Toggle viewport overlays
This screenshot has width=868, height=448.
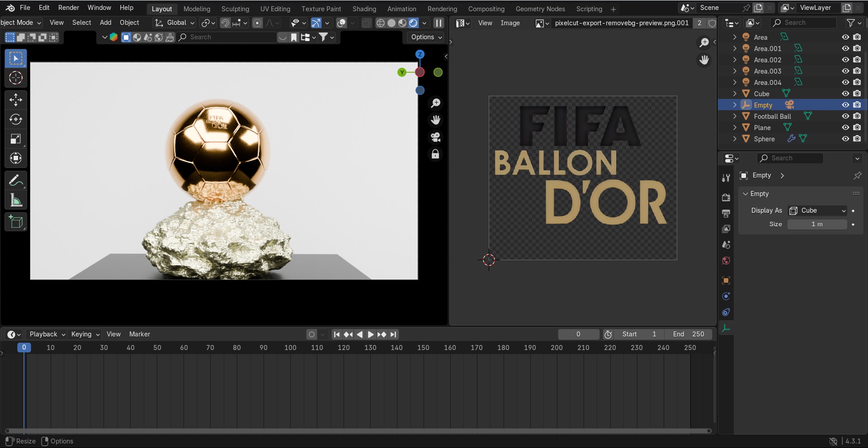point(342,23)
